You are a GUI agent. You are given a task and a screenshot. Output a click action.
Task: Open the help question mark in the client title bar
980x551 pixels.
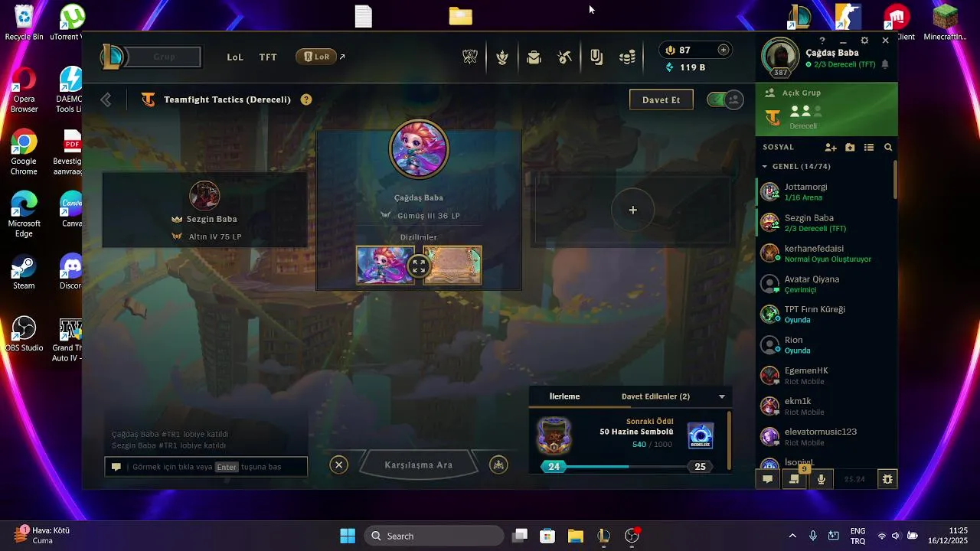tap(822, 41)
